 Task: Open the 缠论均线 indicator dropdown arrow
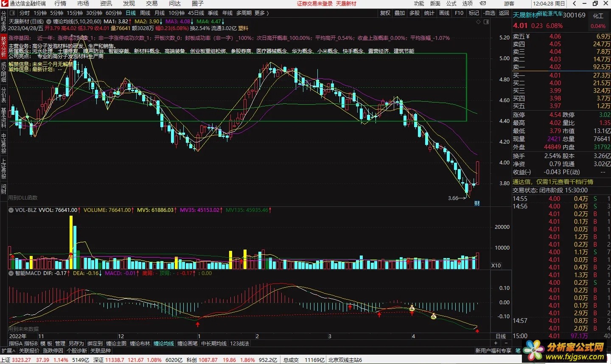[49, 21]
